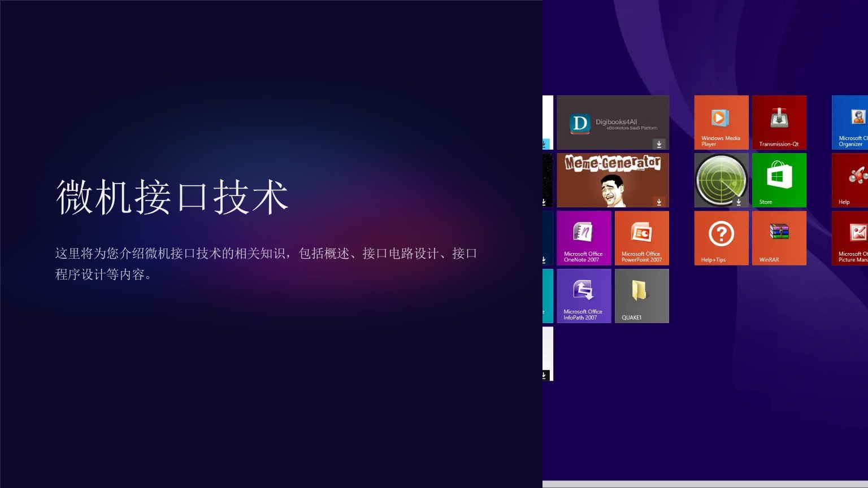
Task: Click the subtitle paragraph starting 这里将为您介绍
Action: [266, 264]
